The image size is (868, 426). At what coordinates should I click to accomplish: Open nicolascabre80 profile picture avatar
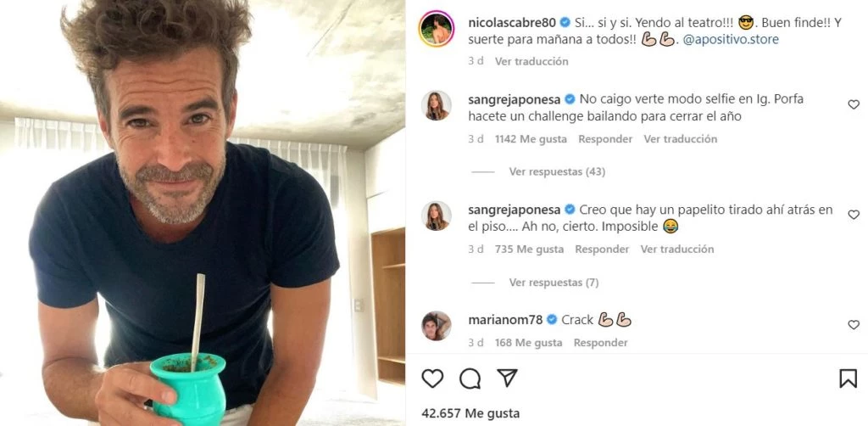click(437, 28)
